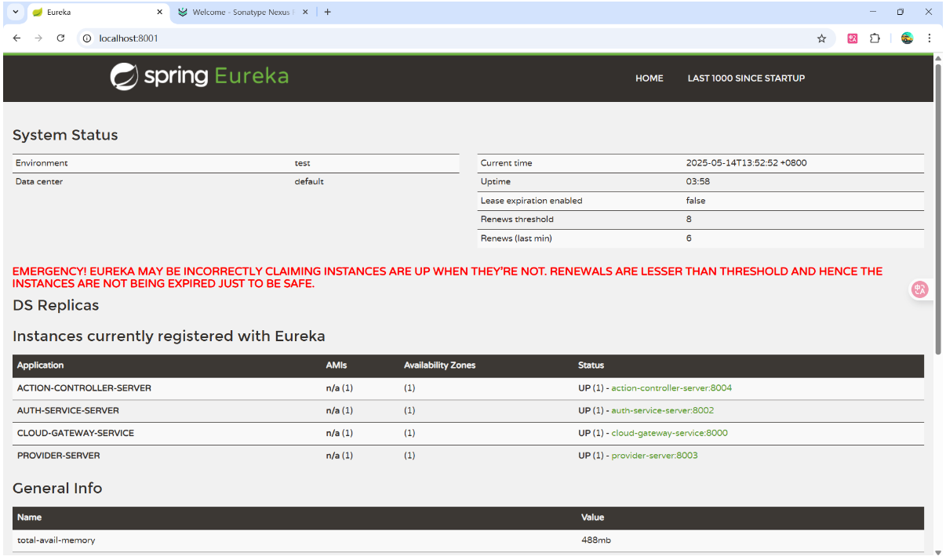This screenshot has width=946, height=560.
Task: View site information icon in address bar
Action: point(87,38)
